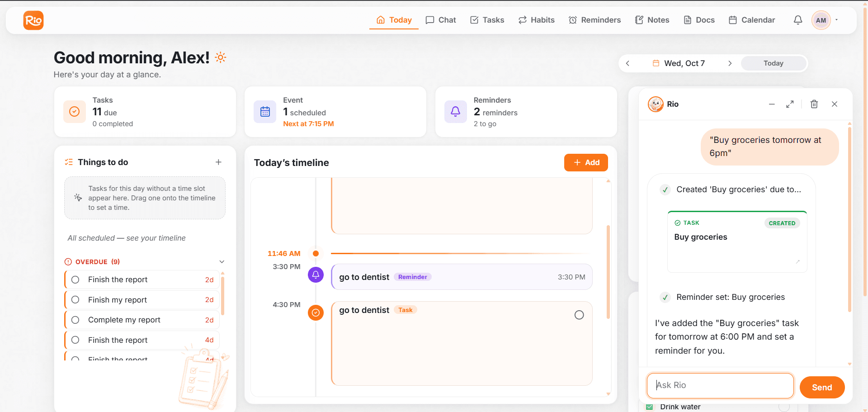This screenshot has width=868, height=412.
Task: Delete the Rio chat conversation
Action: pyautogui.click(x=814, y=104)
